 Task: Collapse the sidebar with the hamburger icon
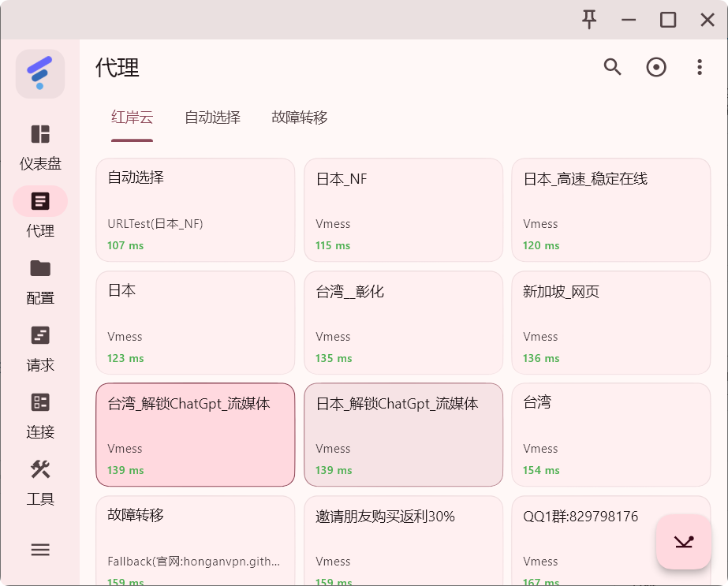click(x=39, y=549)
